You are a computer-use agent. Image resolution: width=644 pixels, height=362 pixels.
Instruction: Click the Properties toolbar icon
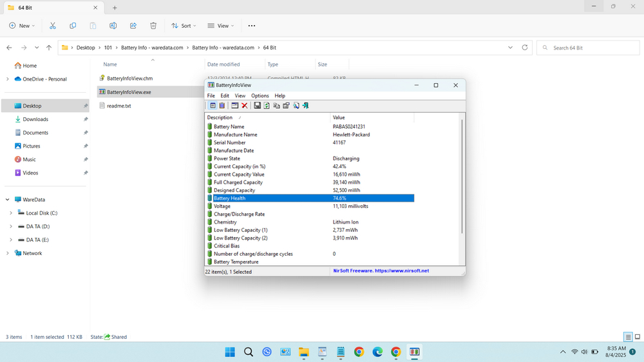287,106
